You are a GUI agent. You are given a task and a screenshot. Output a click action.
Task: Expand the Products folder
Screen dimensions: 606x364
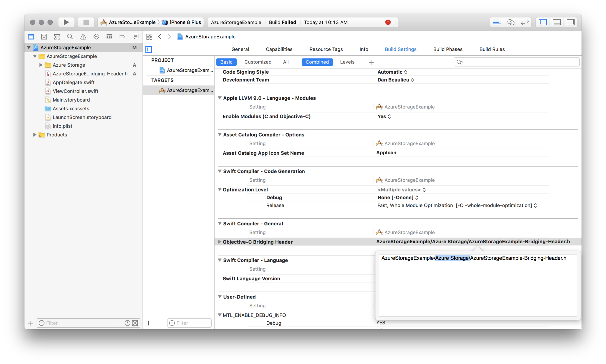click(35, 135)
